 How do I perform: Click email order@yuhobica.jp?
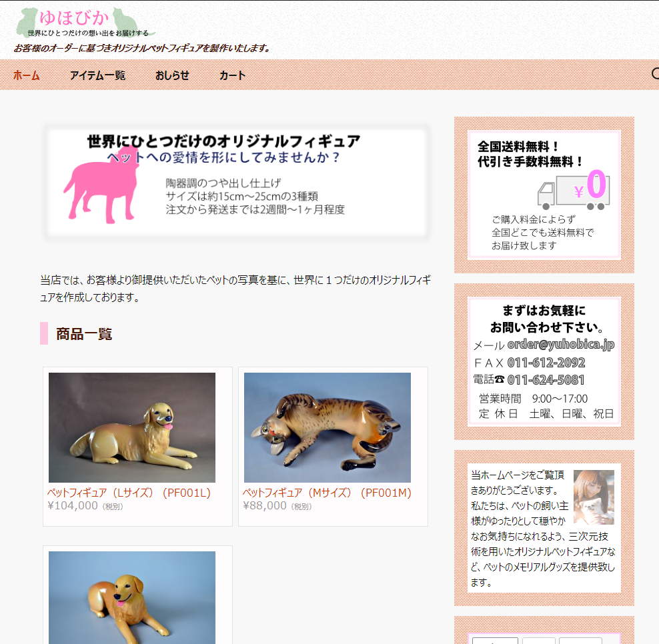tap(561, 345)
